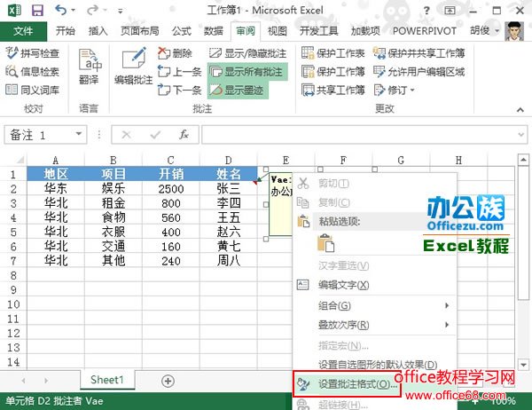The width and height of the screenshot is (532, 410).
Task: Click the Select All corner triangle
Action: (20, 160)
